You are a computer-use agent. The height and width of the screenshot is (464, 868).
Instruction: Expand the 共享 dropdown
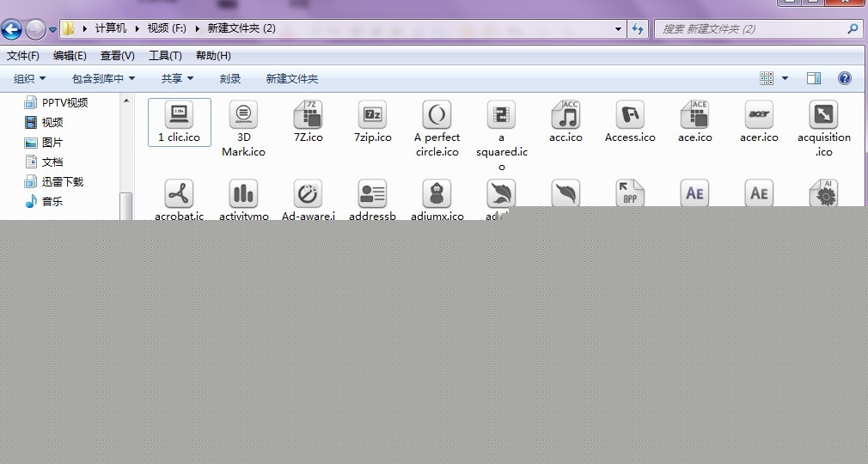(x=177, y=79)
